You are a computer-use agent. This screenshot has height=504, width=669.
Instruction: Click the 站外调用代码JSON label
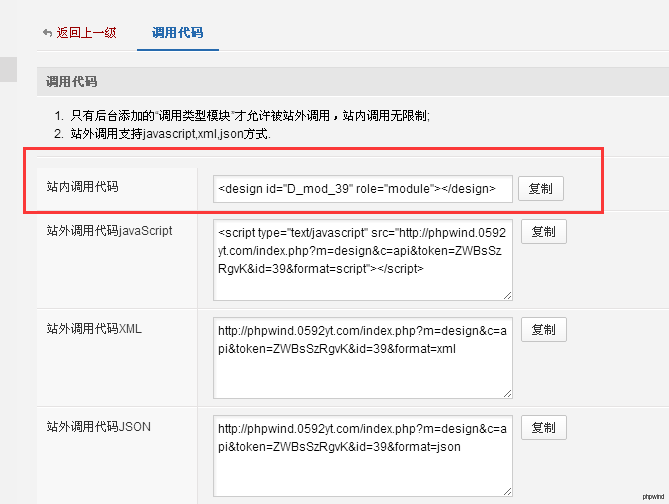coord(98,427)
